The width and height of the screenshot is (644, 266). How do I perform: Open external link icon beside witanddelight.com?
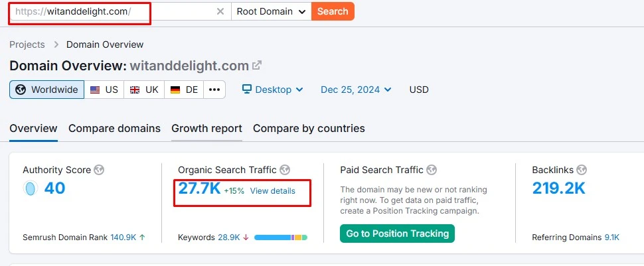[x=257, y=66]
